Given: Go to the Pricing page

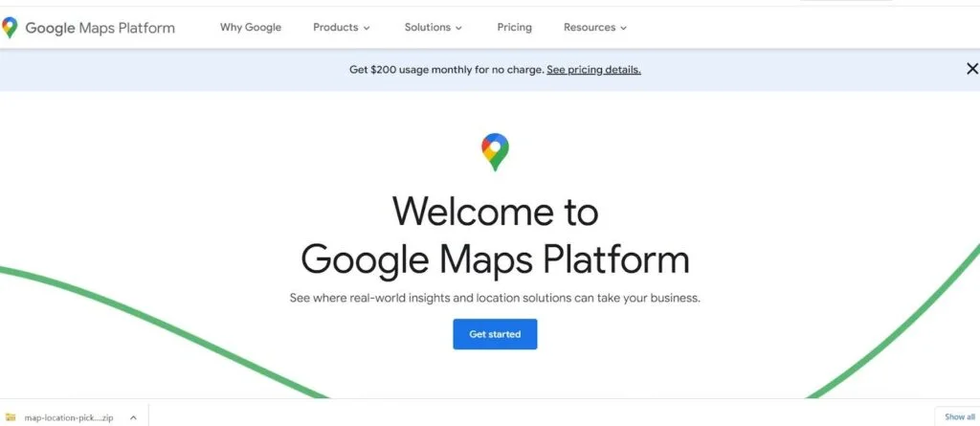Looking at the screenshot, I should (x=514, y=28).
